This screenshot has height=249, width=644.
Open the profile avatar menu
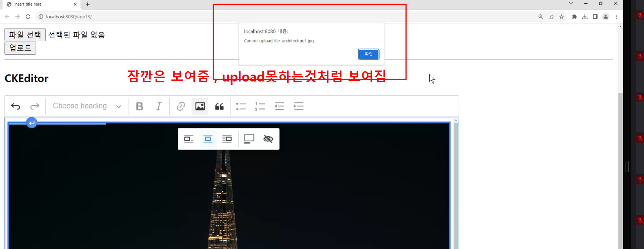pyautogui.click(x=606, y=17)
